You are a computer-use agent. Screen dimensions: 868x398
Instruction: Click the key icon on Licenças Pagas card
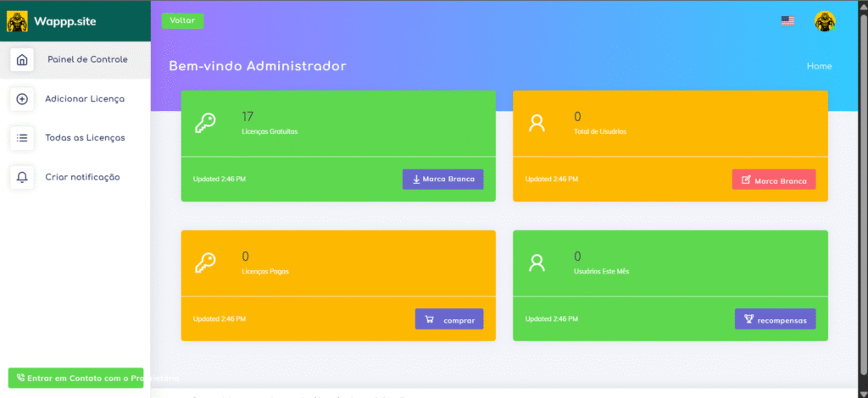click(x=205, y=263)
